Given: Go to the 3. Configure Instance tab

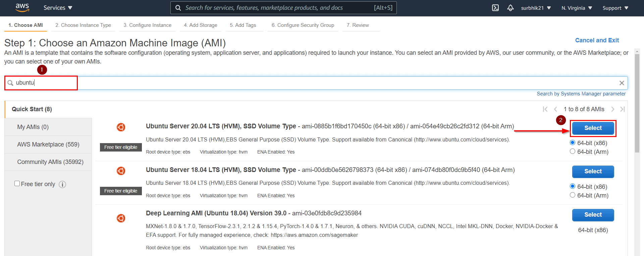Looking at the screenshot, I should click(x=148, y=25).
